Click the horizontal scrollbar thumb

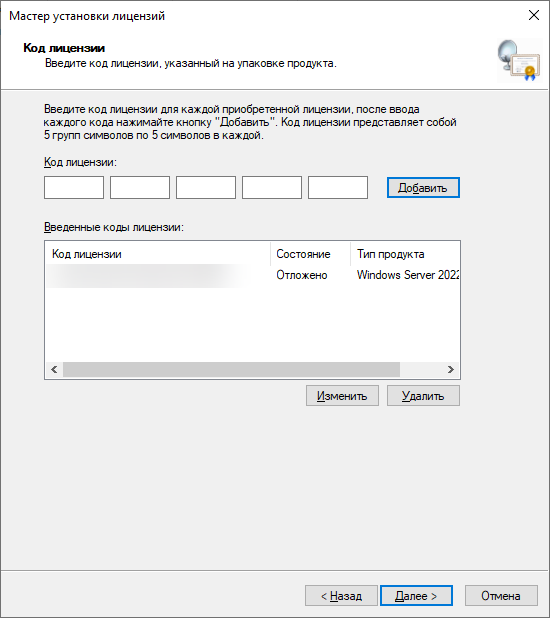point(231,370)
